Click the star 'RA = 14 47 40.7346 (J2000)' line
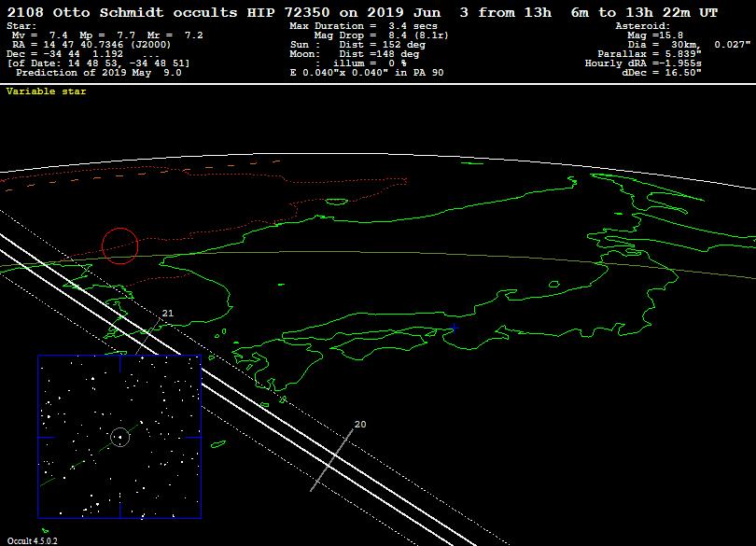 click(x=91, y=45)
